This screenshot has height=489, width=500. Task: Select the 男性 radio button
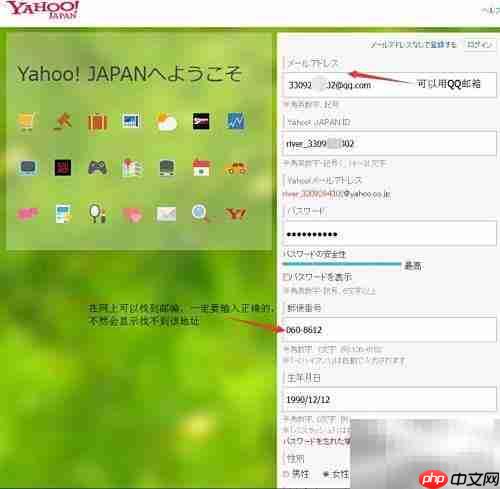[286, 474]
